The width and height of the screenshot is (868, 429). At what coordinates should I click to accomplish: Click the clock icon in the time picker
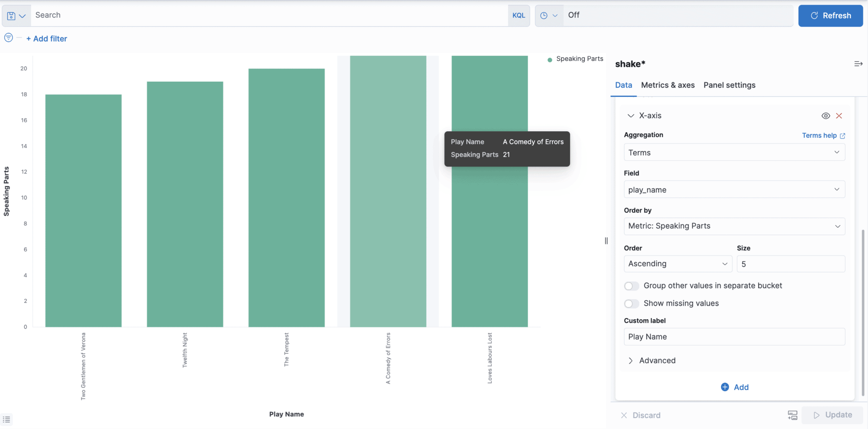545,15
